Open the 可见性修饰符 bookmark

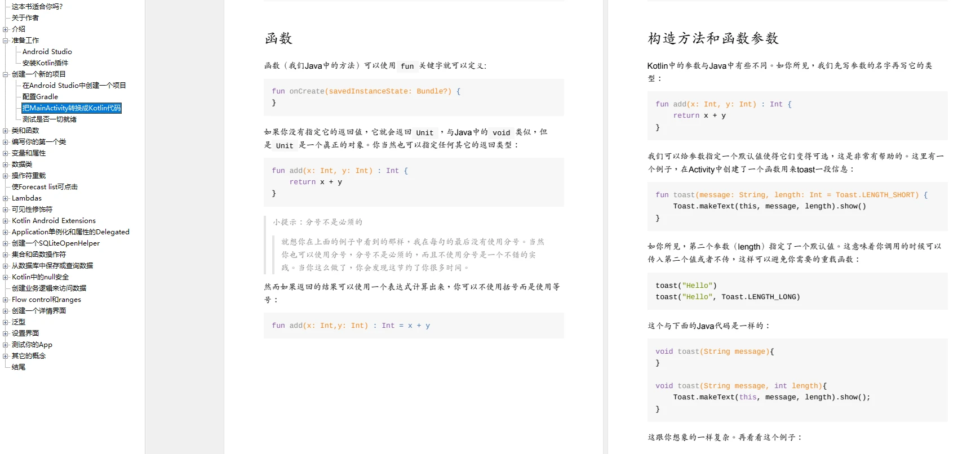click(x=32, y=210)
